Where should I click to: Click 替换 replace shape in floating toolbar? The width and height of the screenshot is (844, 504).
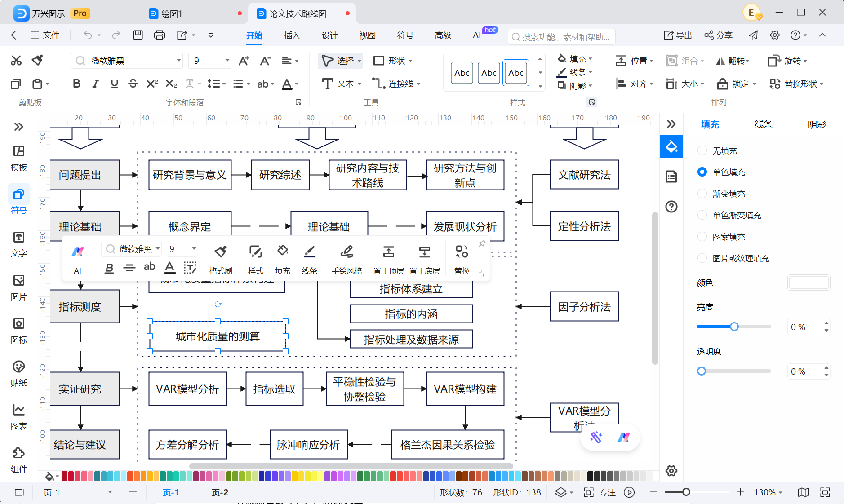[462, 259]
